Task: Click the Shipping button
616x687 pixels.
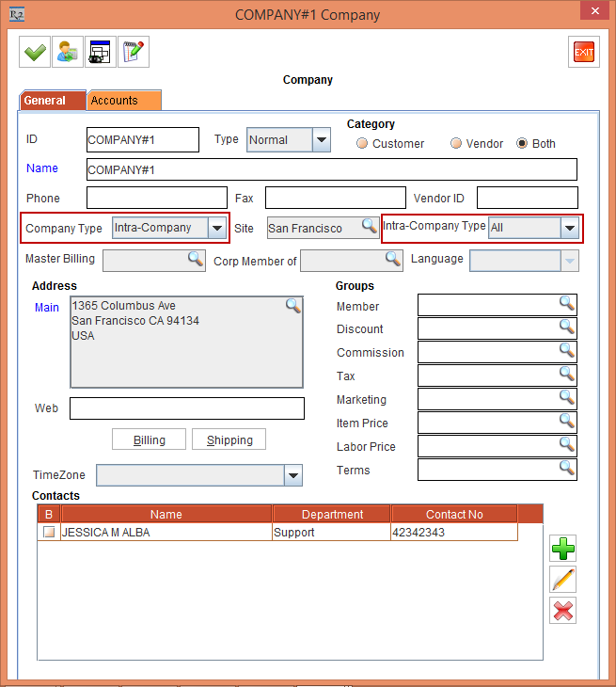Action: 229,439
